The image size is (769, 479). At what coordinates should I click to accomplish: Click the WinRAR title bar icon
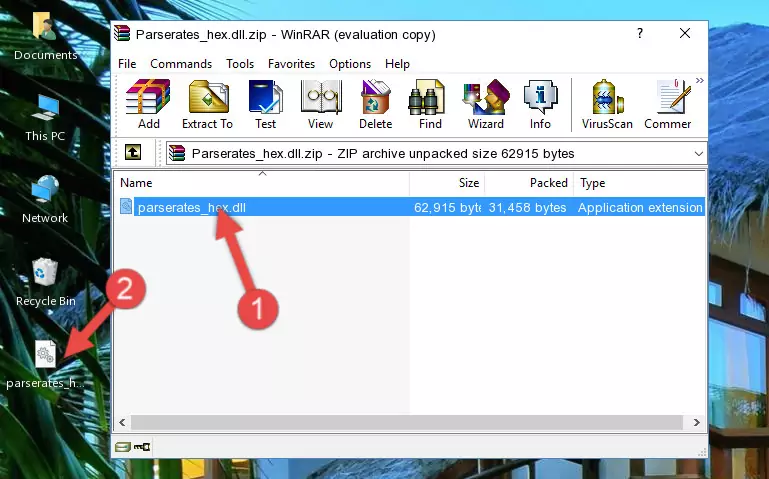[x=122, y=33]
